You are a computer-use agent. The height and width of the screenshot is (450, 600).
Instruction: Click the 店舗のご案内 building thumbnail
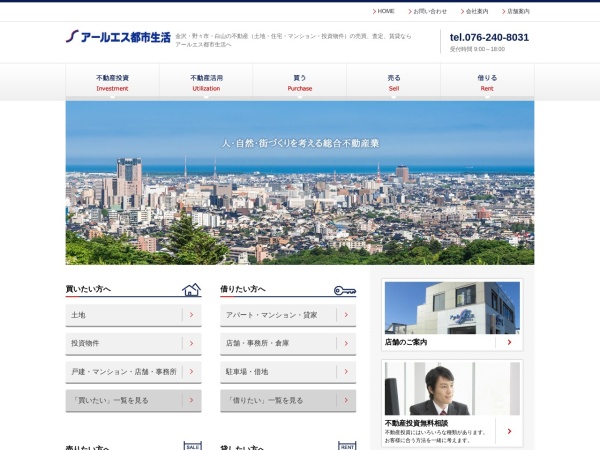pos(452,307)
